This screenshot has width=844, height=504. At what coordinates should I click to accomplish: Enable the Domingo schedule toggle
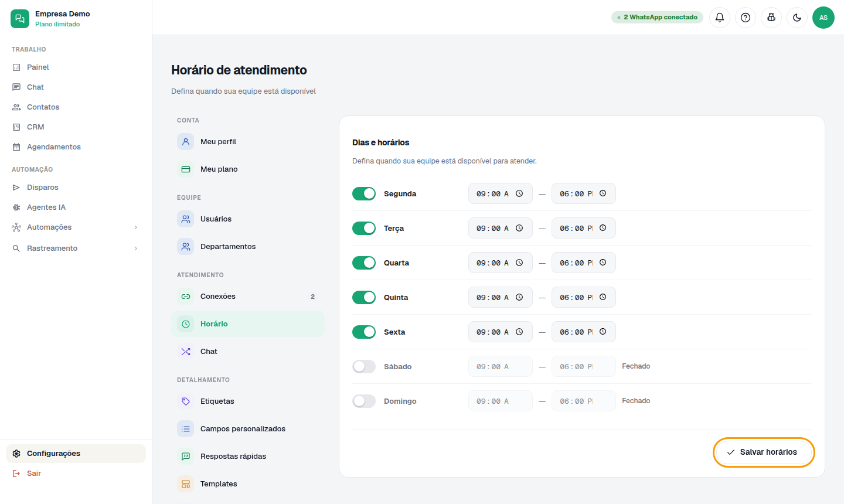point(364,401)
